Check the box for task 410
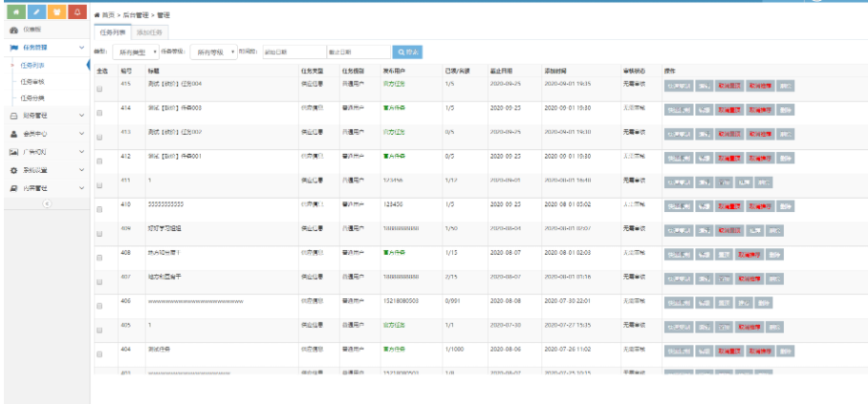Image resolution: width=868 pixels, height=404 pixels. [99, 210]
